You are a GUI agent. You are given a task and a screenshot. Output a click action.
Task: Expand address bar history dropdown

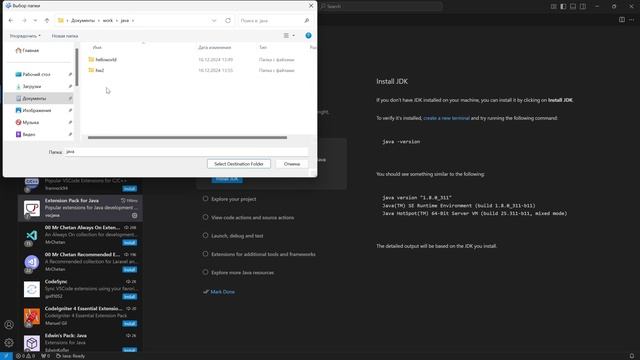pyautogui.click(x=214, y=20)
